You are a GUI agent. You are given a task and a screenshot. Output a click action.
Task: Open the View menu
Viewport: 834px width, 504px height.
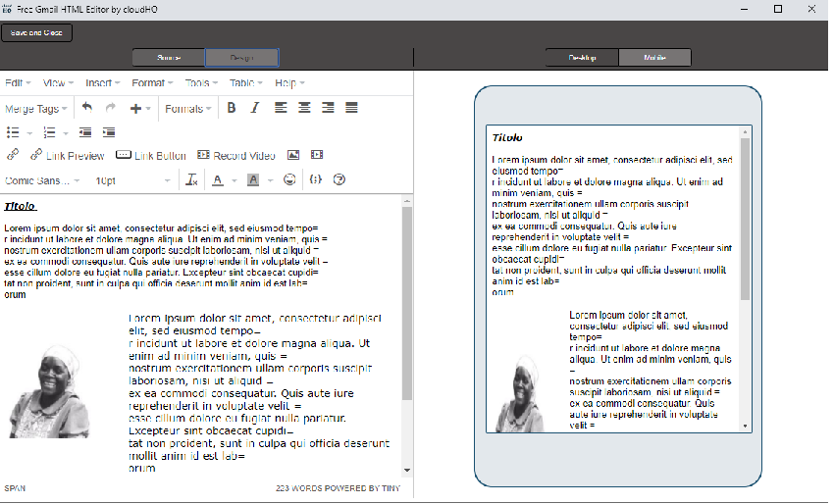58,83
